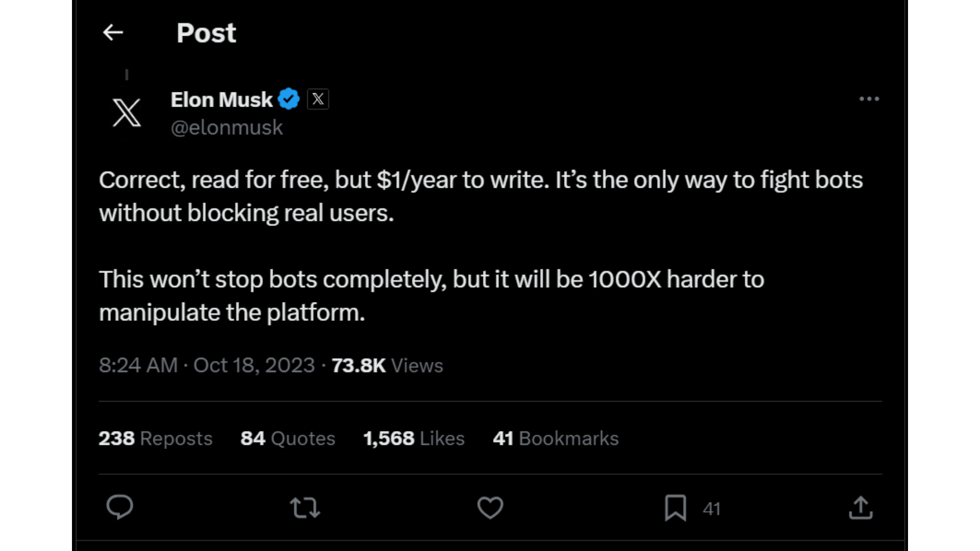Open Elon Musk display name link
980x551 pixels.
(222, 99)
